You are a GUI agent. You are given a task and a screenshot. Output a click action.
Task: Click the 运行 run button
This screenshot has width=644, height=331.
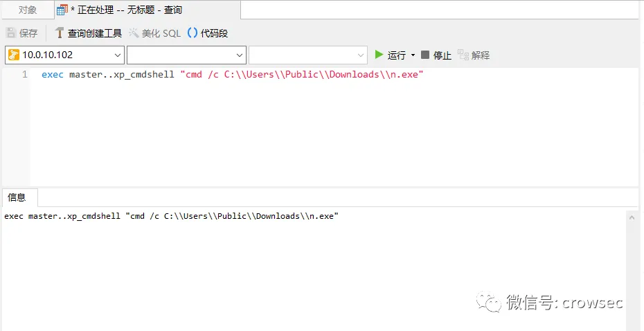[x=391, y=55]
